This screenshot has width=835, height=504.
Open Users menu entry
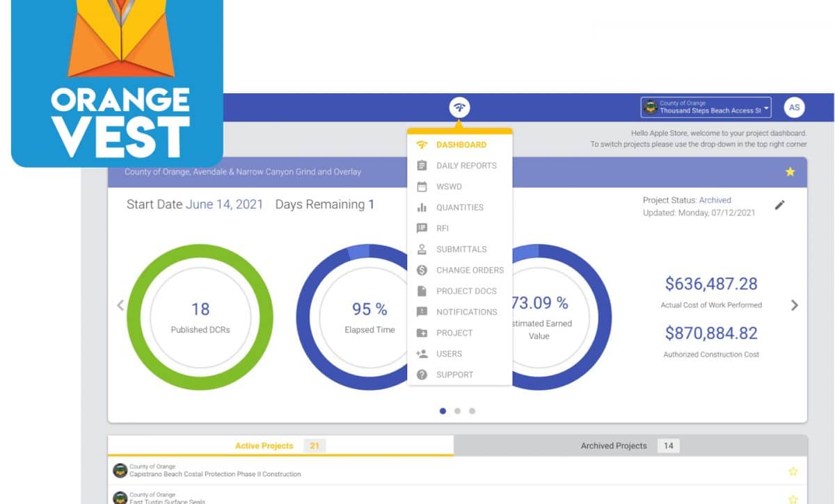click(x=460, y=353)
